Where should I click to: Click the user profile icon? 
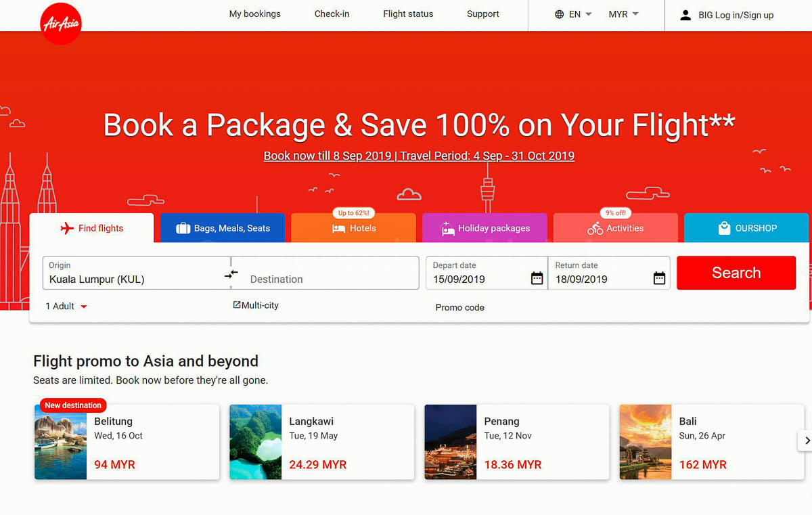[685, 15]
